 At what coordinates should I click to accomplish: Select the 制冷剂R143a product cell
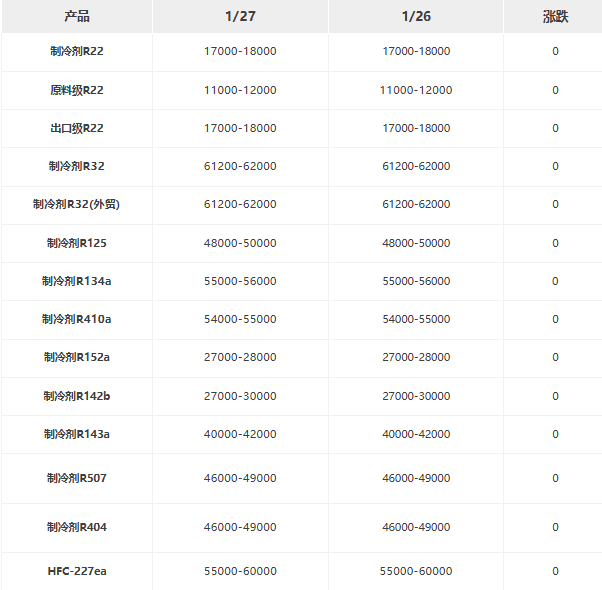coord(77,434)
